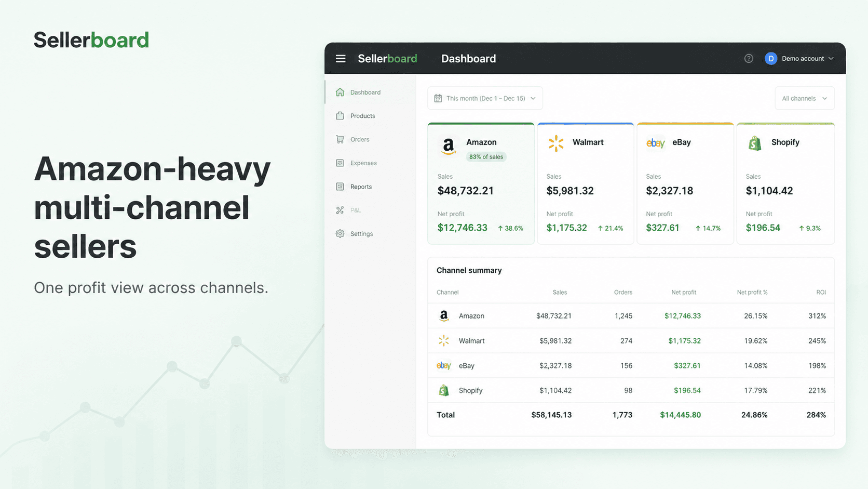Click the Products bag icon

pyautogui.click(x=340, y=116)
